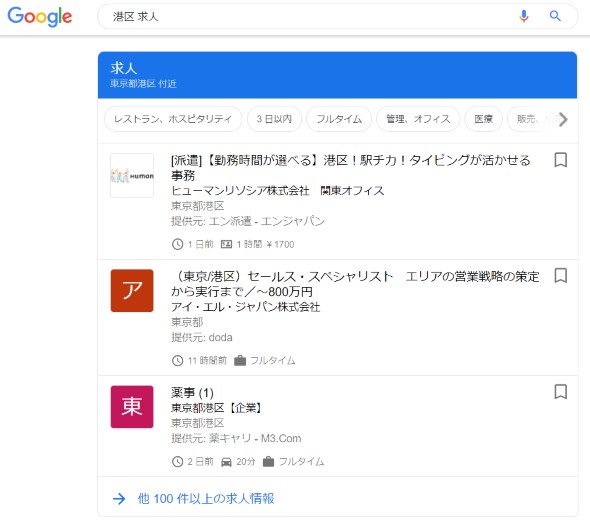Open the [派遣] 勤務時間が選べる job title
This screenshot has height=522, width=590.
coord(351,168)
